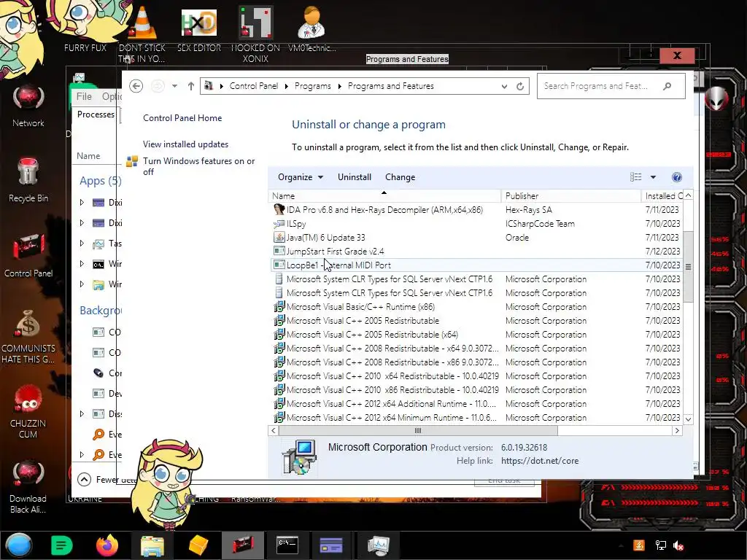Click the network tray icon
The image size is (747, 560).
coord(660,545)
